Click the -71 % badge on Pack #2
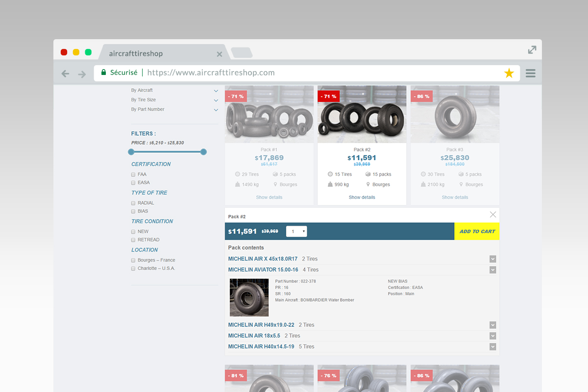 328,97
